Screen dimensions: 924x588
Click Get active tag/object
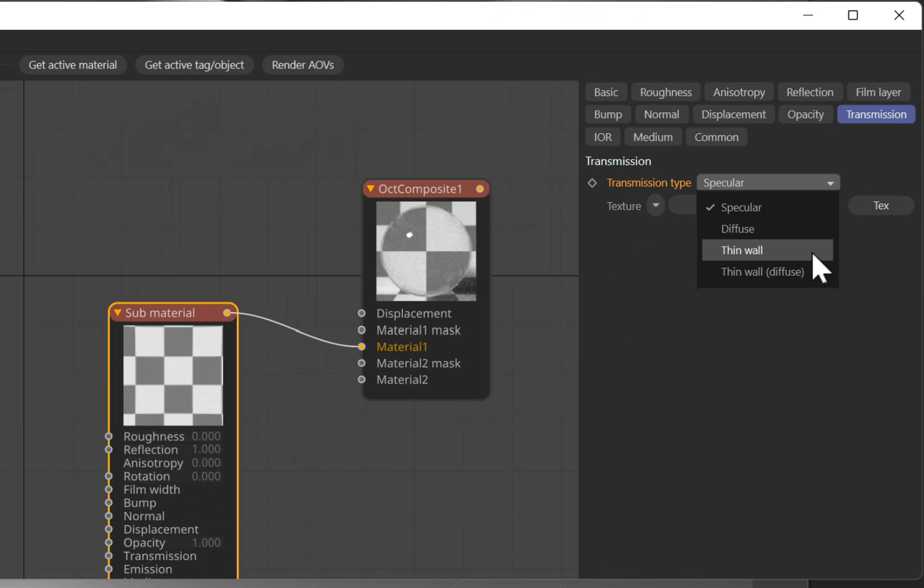[x=195, y=65]
